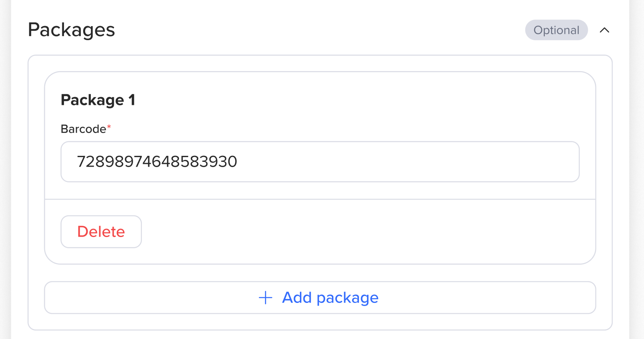Select the Package 1 title

click(98, 100)
